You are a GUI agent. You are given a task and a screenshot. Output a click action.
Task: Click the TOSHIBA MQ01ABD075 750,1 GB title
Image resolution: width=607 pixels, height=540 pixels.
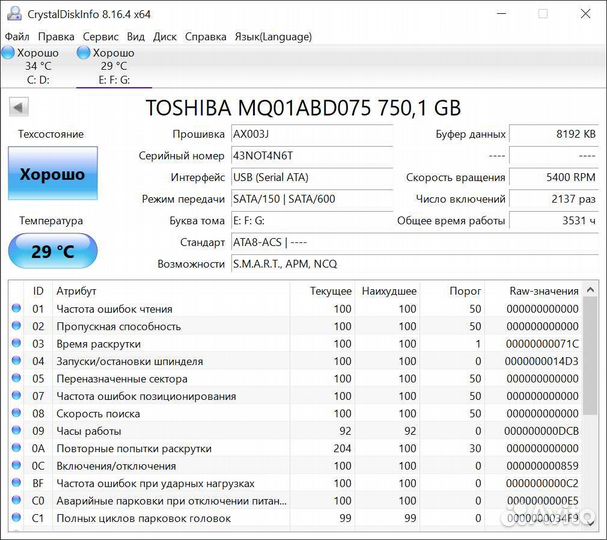click(x=303, y=108)
